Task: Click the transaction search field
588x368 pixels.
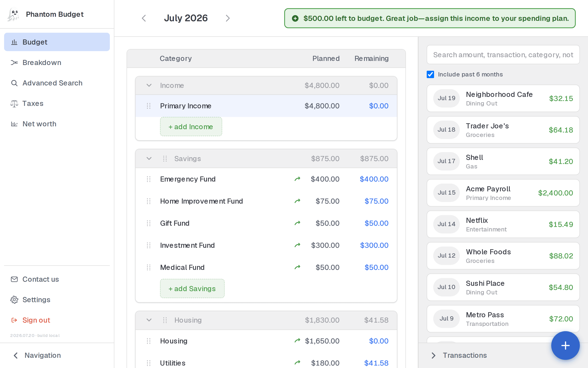Action: click(x=503, y=55)
